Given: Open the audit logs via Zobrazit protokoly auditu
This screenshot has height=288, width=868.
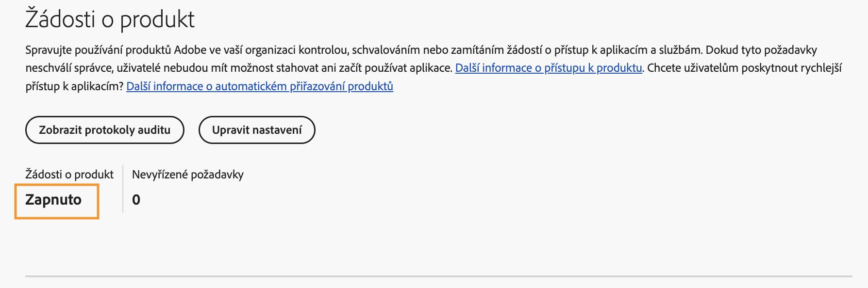Looking at the screenshot, I should point(104,130).
